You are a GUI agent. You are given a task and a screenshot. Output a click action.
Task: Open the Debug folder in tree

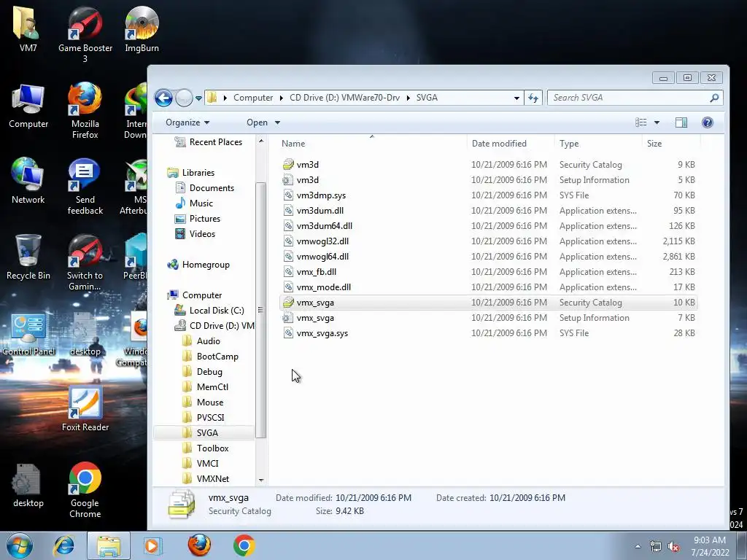tap(203, 371)
